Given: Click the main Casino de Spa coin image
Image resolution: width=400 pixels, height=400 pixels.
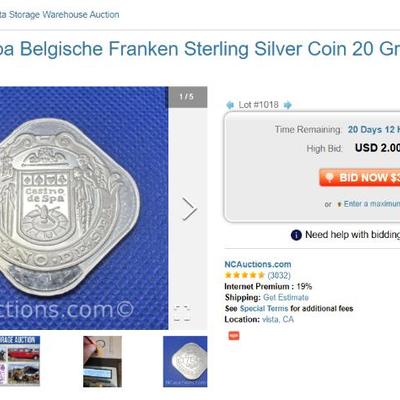Looking at the screenshot, I should point(84,208).
